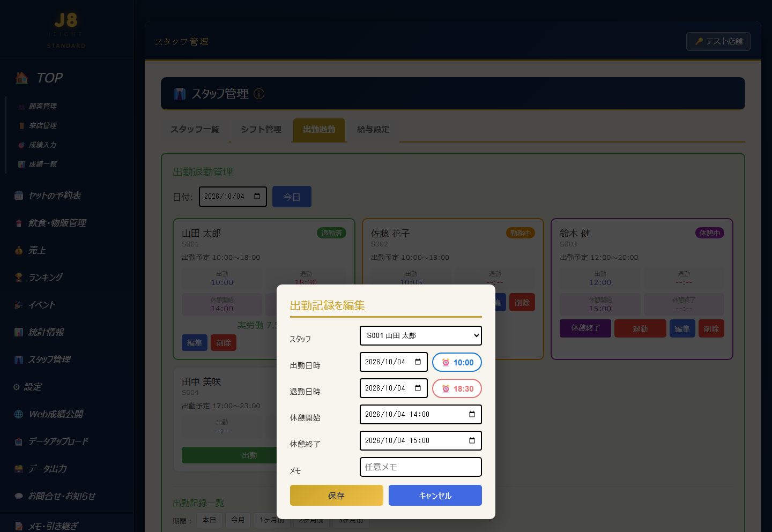Click 休憩終了 button on 鈴木 健 card
This screenshot has width=772, height=532.
click(x=585, y=328)
